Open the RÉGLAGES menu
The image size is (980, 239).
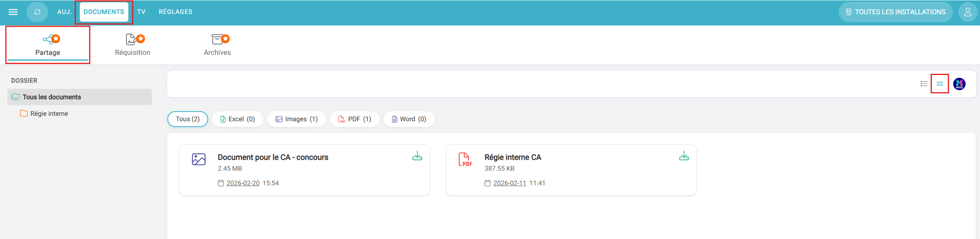coord(175,12)
